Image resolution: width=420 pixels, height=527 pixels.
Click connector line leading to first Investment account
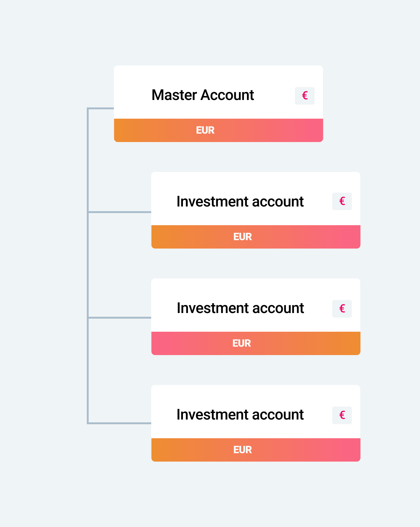(x=120, y=212)
